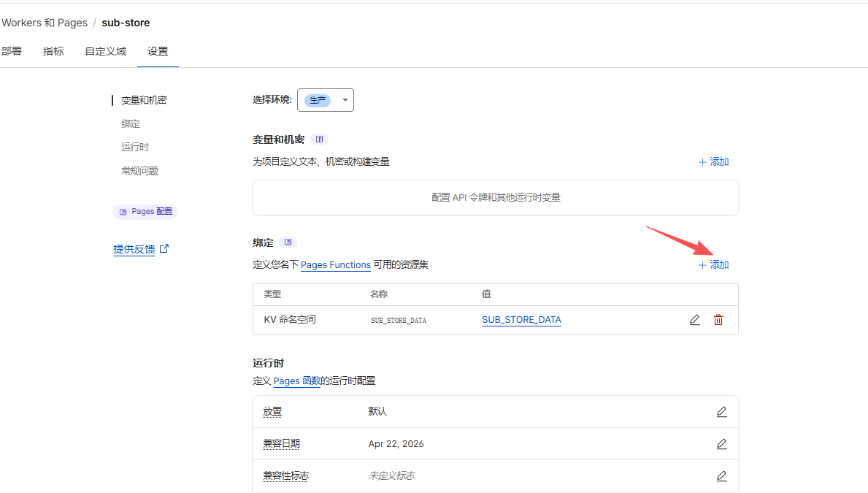Screen dimensions: 868x493
Task: Go to Workers 和 Pages breadcrumb
Action: (x=45, y=23)
